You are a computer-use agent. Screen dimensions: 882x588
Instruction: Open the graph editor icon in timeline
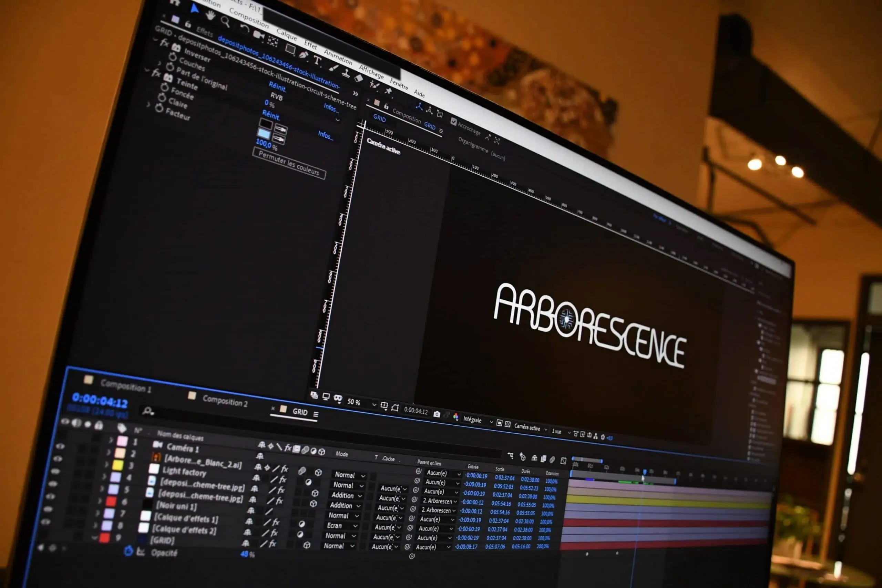click(563, 460)
